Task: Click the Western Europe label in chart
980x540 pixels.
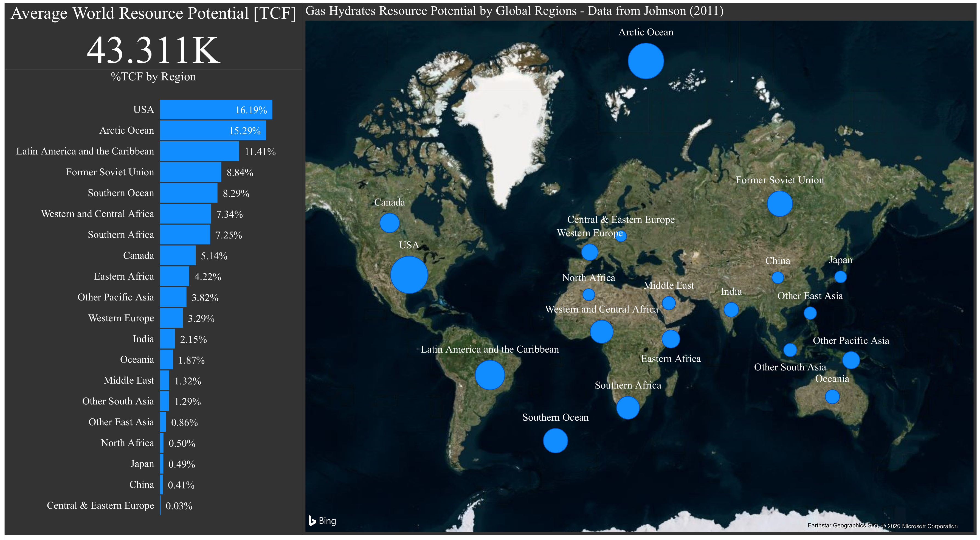Action: (x=121, y=318)
